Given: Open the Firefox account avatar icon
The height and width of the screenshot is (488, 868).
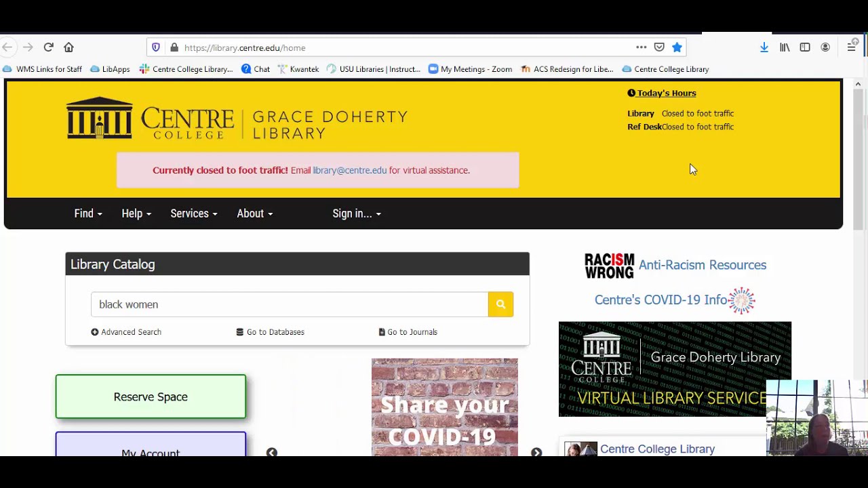Looking at the screenshot, I should [825, 47].
